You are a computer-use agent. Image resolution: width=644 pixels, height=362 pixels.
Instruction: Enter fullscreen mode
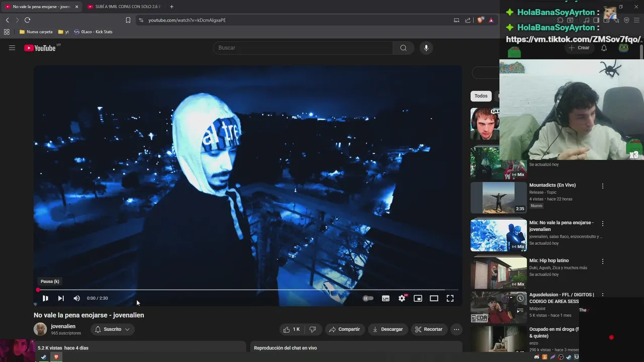pyautogui.click(x=450, y=298)
